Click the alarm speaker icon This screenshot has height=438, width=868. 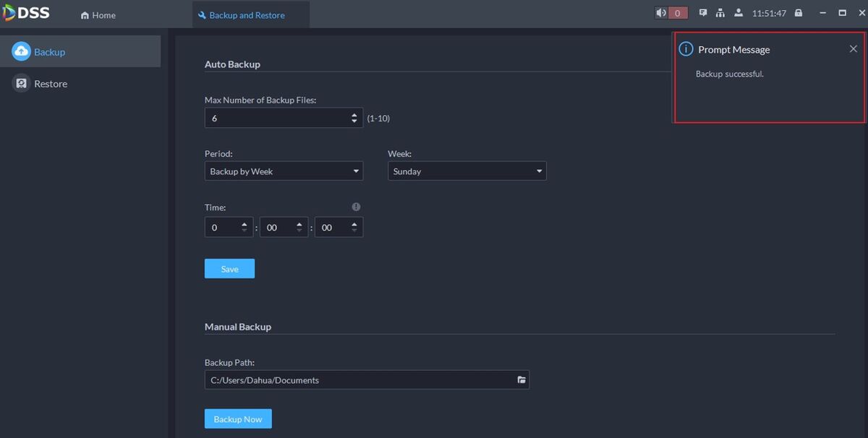[661, 13]
